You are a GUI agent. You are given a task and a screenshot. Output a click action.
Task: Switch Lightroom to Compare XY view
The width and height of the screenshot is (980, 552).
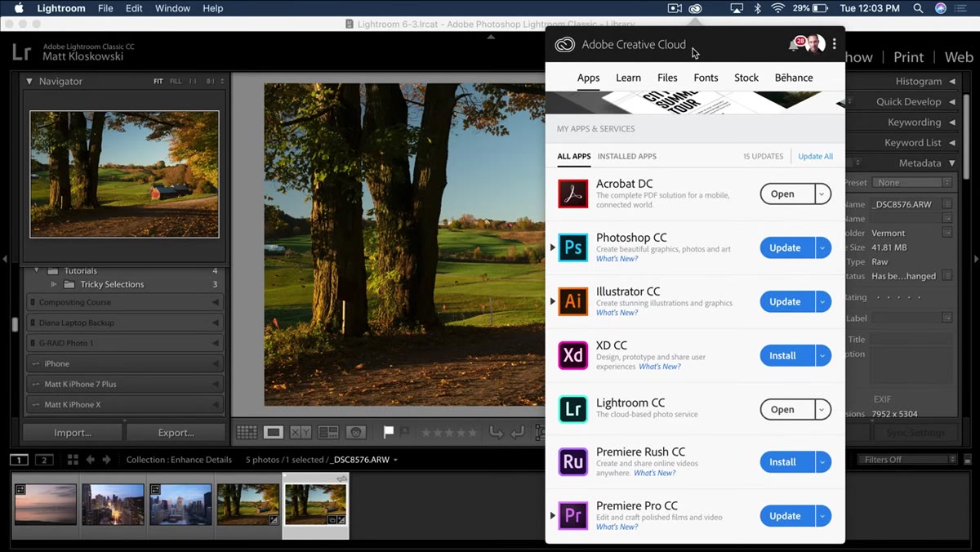(301, 432)
